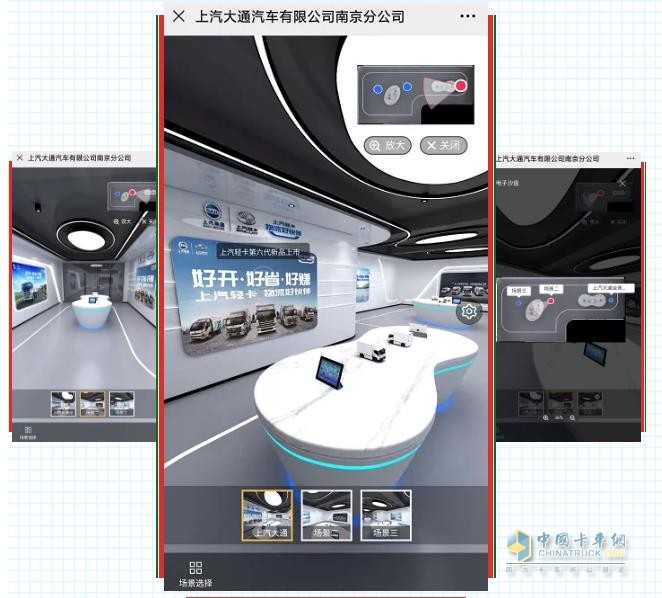Tap the 上汽大通 logo sign on the wall
Screen dimensions: 662x598
click(213, 215)
